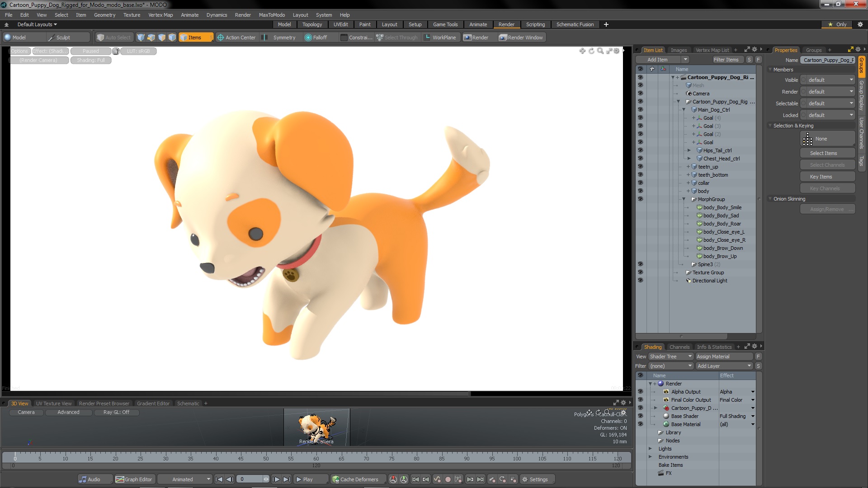868x488 pixels.
Task: Click the rotate icon in the render viewport
Action: tap(591, 51)
